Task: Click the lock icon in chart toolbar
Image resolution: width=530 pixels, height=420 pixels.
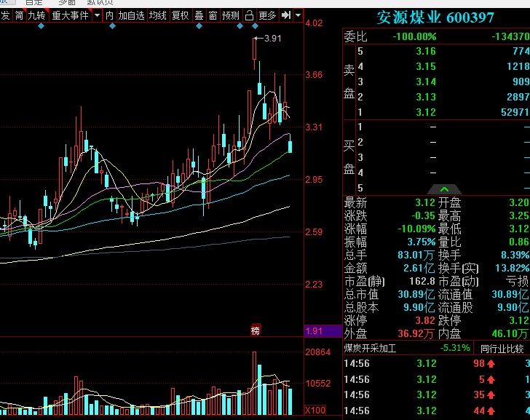Action: (249, 15)
